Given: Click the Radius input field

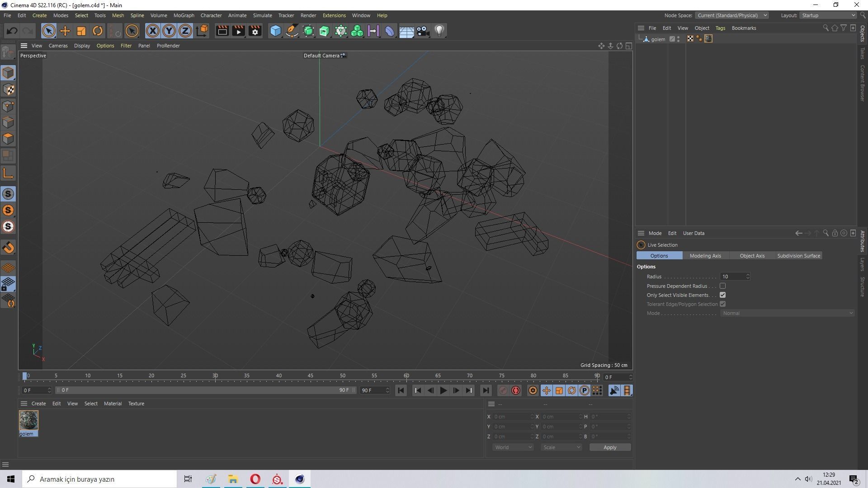Looking at the screenshot, I should 732,277.
